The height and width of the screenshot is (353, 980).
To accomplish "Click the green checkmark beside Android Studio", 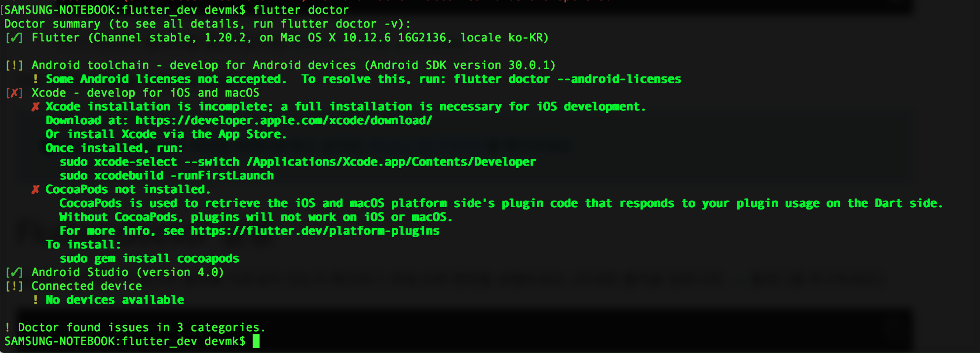I will pyautogui.click(x=15, y=273).
